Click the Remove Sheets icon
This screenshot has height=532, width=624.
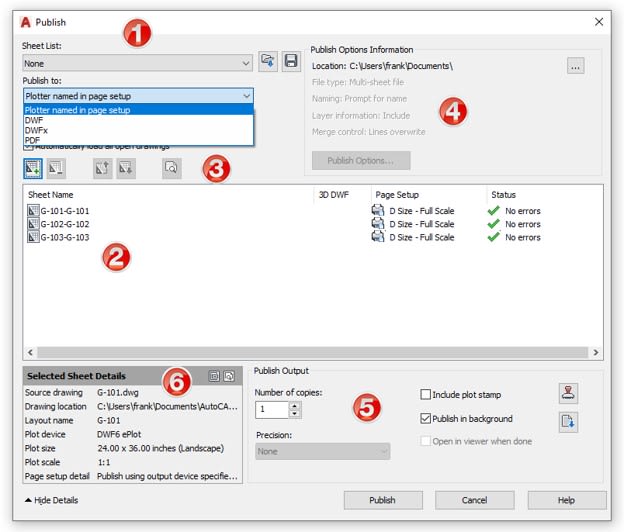(56, 168)
